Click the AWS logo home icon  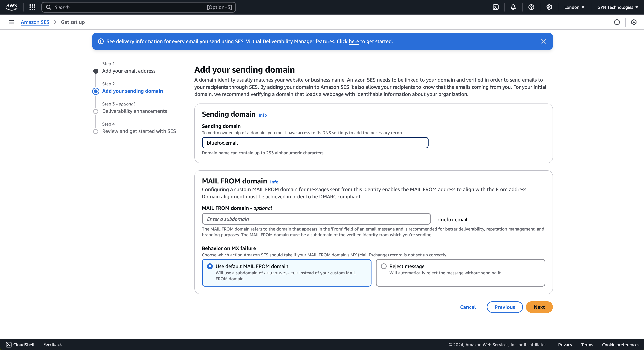[12, 7]
